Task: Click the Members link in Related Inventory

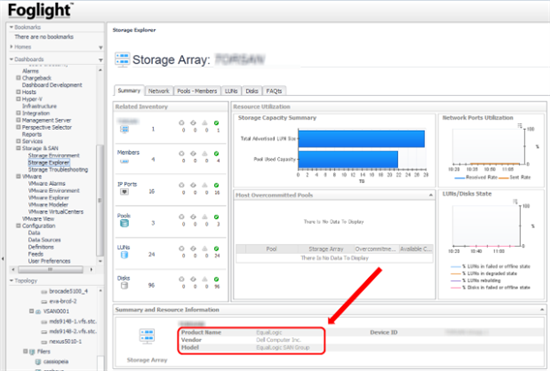Action: [128, 152]
